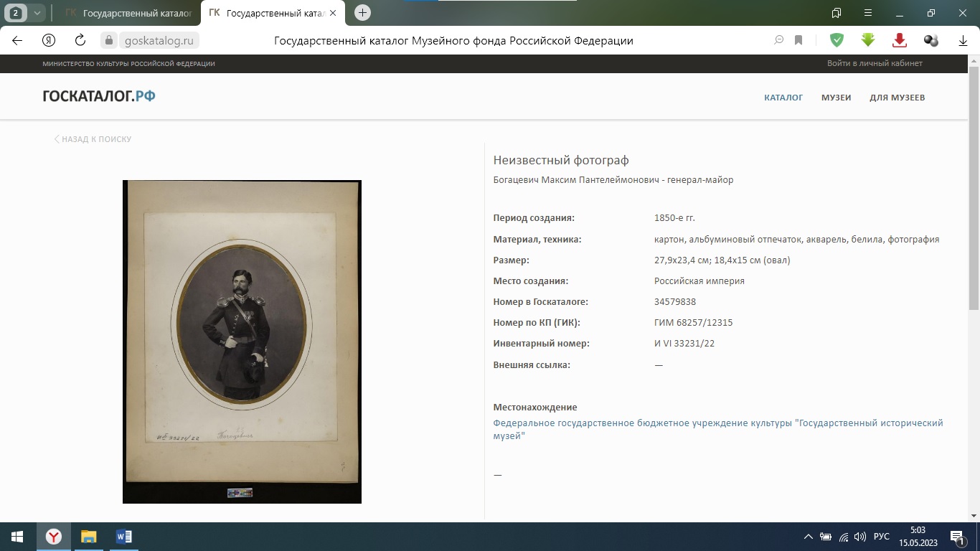Open new tab with plus button
Viewport: 980px width, 551px height.
363,12
